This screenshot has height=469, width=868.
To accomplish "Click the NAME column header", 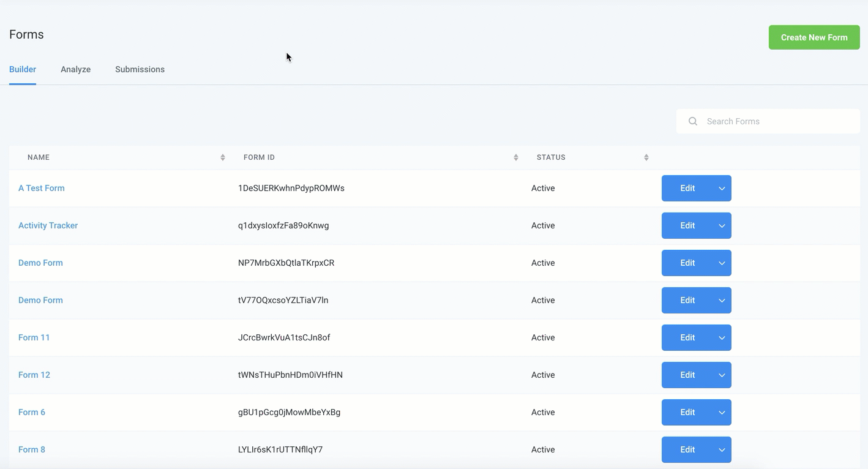I will [39, 157].
